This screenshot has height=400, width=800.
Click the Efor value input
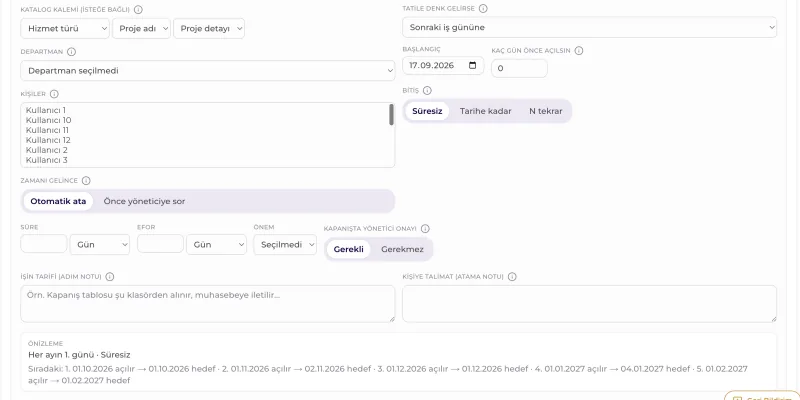tap(160, 244)
